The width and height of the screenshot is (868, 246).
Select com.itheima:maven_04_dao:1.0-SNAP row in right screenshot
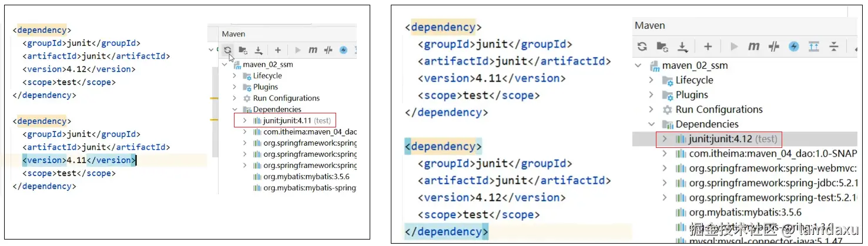745,154
